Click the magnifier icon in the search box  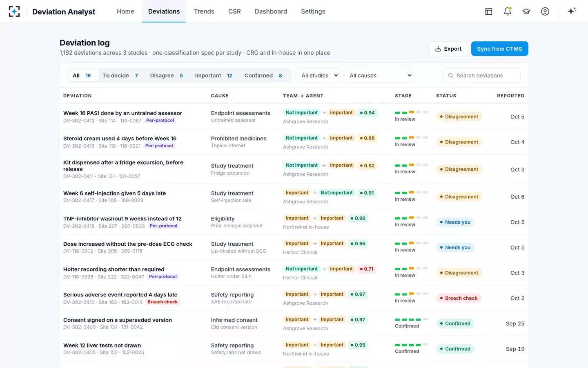click(x=450, y=76)
